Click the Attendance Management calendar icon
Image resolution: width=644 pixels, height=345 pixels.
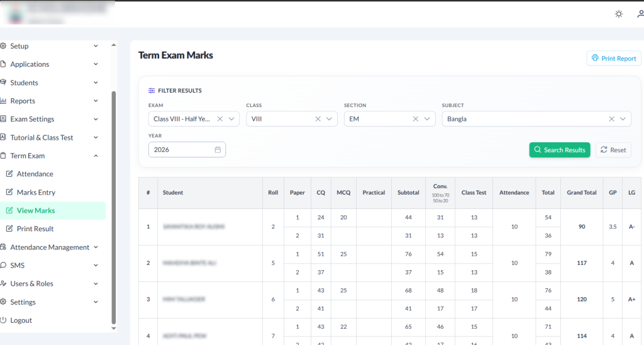point(3,247)
